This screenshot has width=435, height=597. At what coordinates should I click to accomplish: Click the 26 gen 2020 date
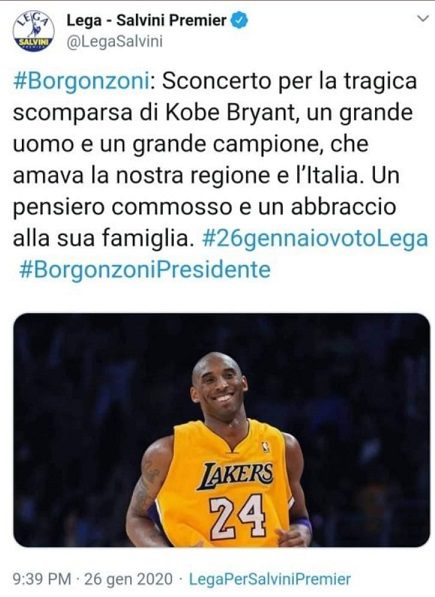pyautogui.click(x=128, y=579)
